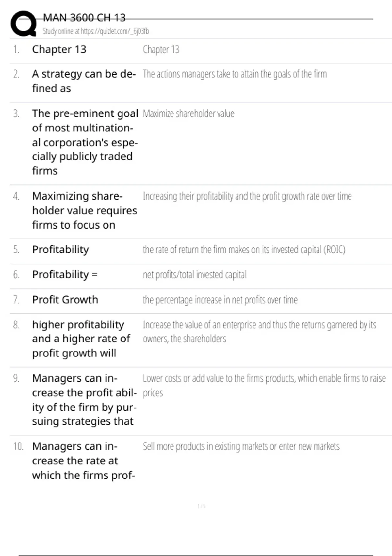Click the 1/5 page number indicator
This screenshot has width=392, height=556.
[x=202, y=506]
